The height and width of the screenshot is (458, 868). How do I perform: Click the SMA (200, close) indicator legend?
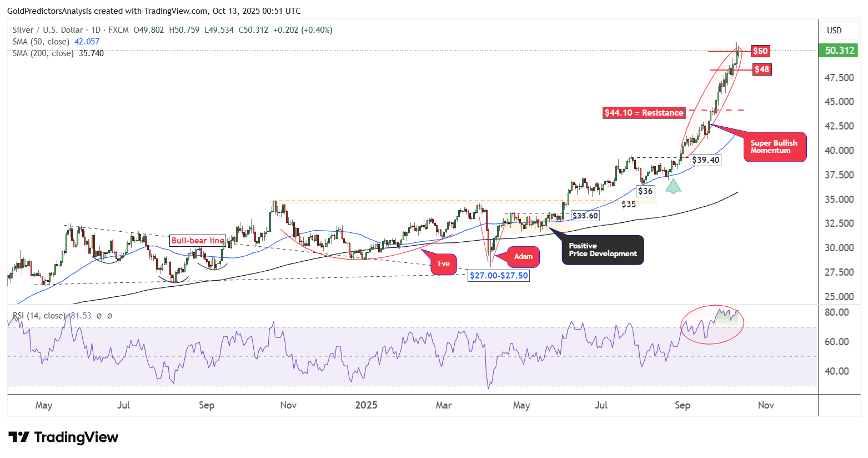tap(43, 53)
